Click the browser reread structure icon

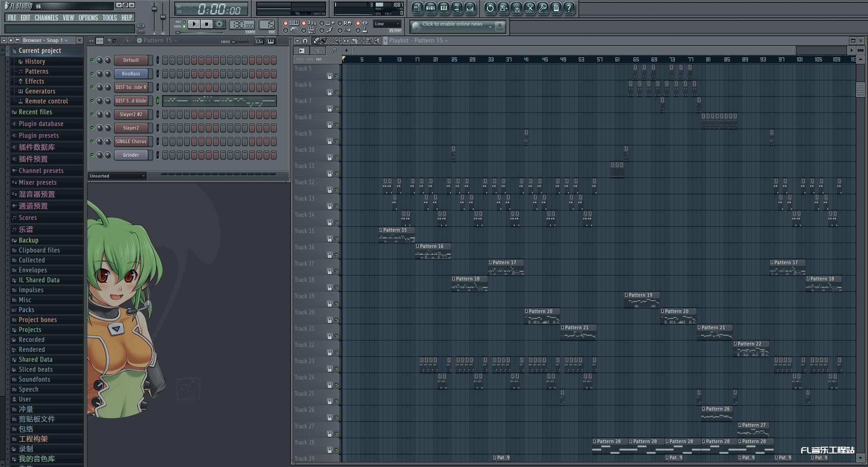pos(17,40)
